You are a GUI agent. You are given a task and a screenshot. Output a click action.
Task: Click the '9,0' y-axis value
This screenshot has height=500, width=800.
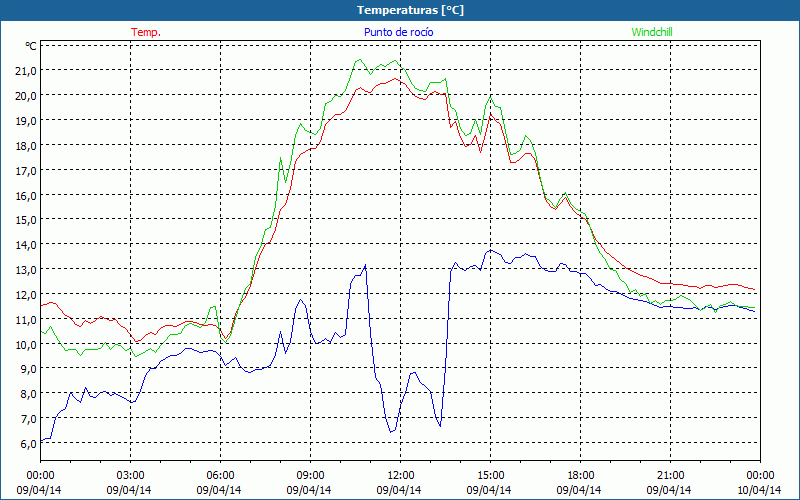pyautogui.click(x=28, y=369)
